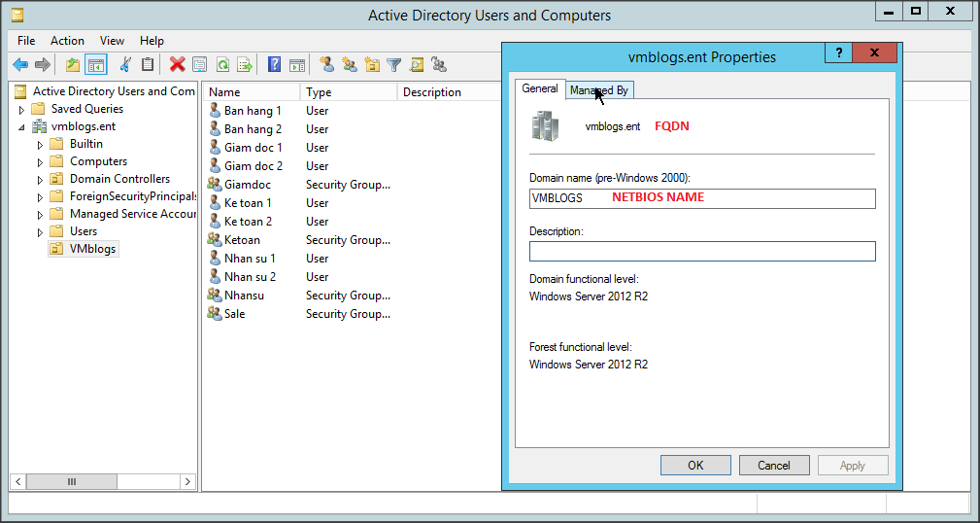This screenshot has width=980, height=523.
Task: Click the Create new user toolbar icon
Action: pyautogui.click(x=327, y=65)
